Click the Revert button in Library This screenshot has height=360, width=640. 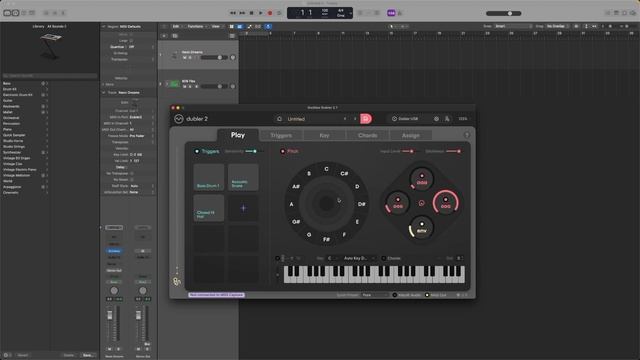click(x=23, y=355)
